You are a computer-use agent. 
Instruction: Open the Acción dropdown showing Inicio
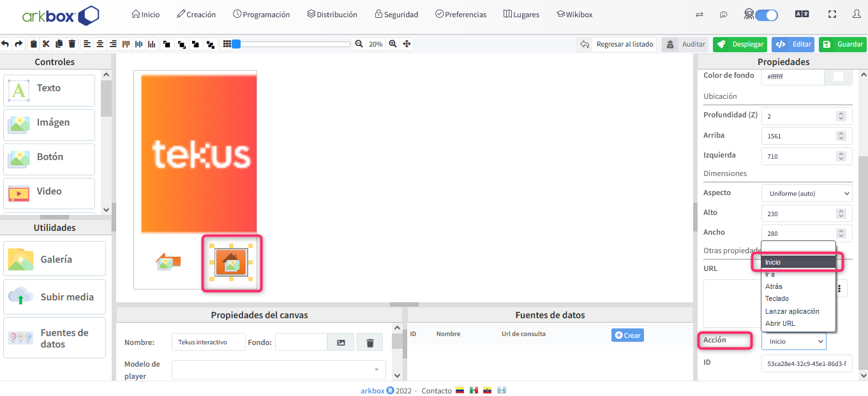point(793,342)
